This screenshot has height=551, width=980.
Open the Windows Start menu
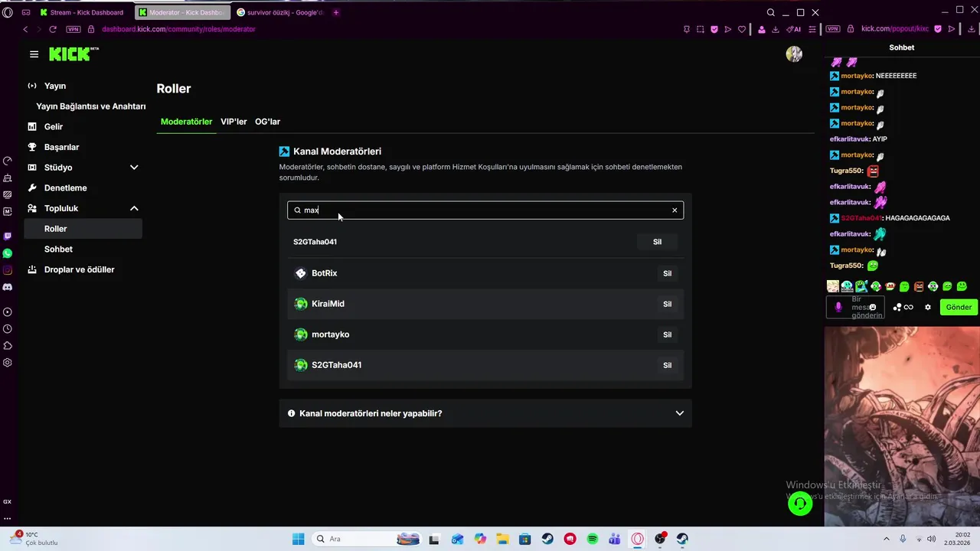pos(299,539)
